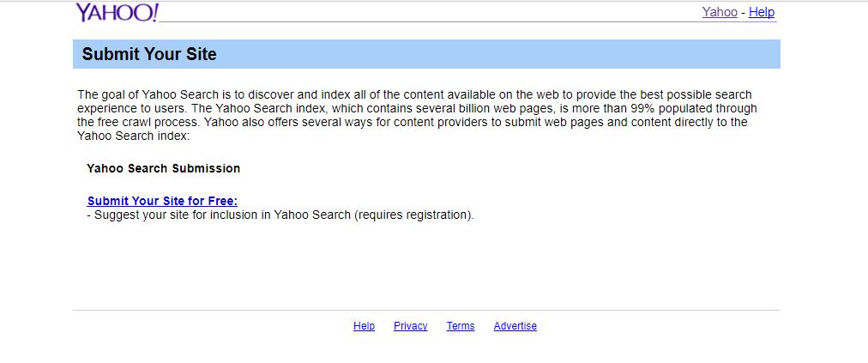Image resolution: width=868 pixels, height=363 pixels.
Task: Open the Terms link in footer
Action: pyautogui.click(x=461, y=326)
